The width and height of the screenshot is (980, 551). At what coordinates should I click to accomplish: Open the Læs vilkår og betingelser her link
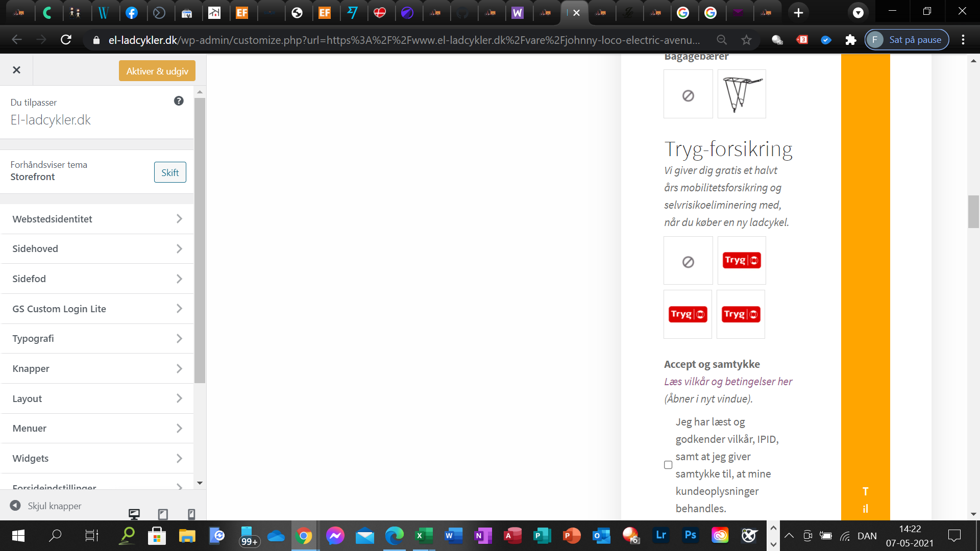click(728, 382)
